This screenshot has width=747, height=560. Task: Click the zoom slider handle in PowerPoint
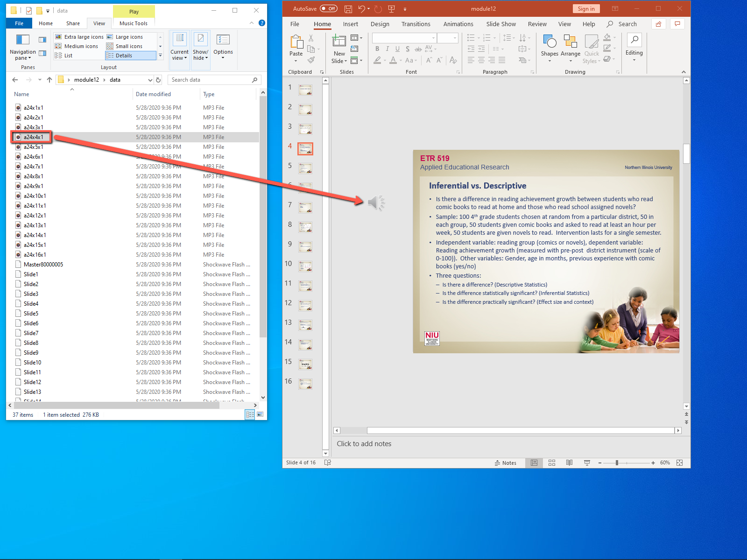tap(617, 462)
